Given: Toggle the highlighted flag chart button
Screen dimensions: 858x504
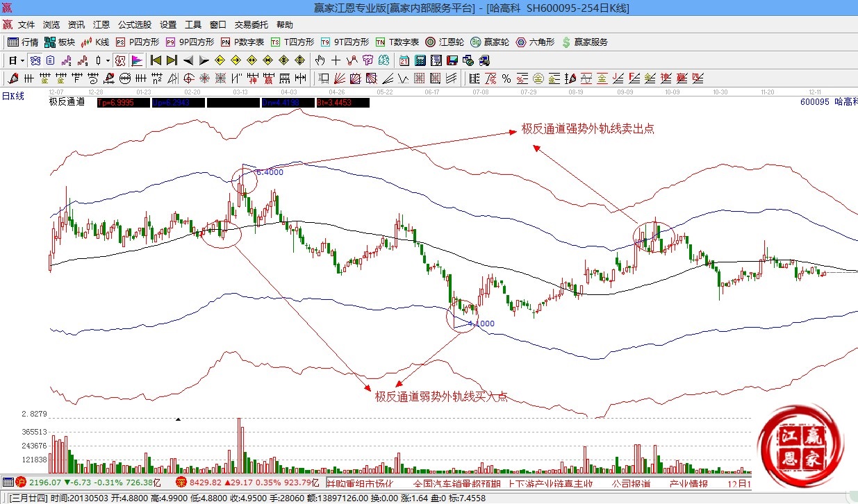Looking at the screenshot, I should 136,60.
